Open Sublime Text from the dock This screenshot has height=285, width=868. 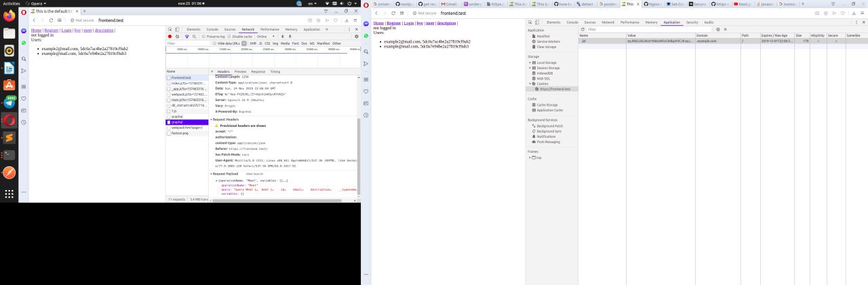9,138
